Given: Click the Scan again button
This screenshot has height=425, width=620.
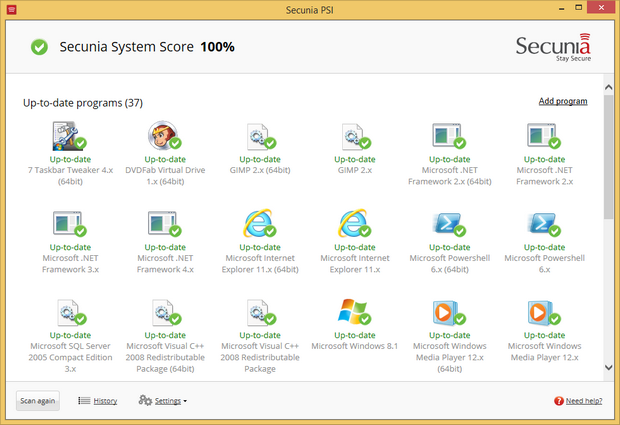Looking at the screenshot, I should pos(38,401).
